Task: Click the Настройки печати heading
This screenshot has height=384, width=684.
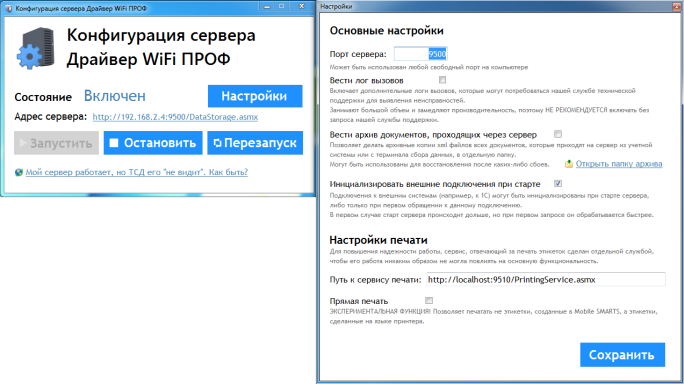Action: [378, 240]
